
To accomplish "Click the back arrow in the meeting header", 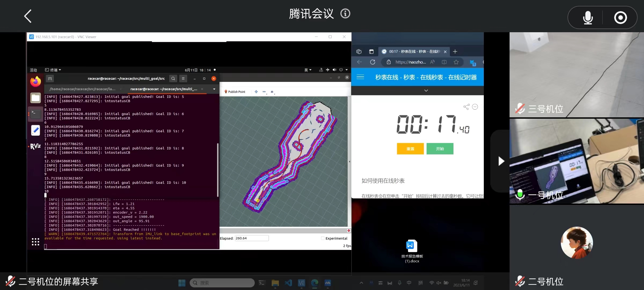I will (x=28, y=16).
